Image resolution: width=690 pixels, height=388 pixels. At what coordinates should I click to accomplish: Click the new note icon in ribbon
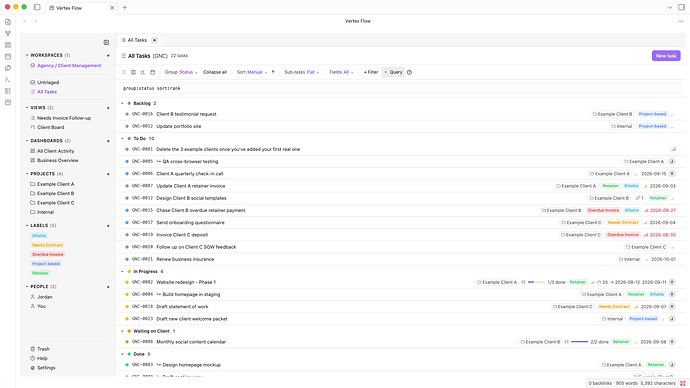pos(8,22)
